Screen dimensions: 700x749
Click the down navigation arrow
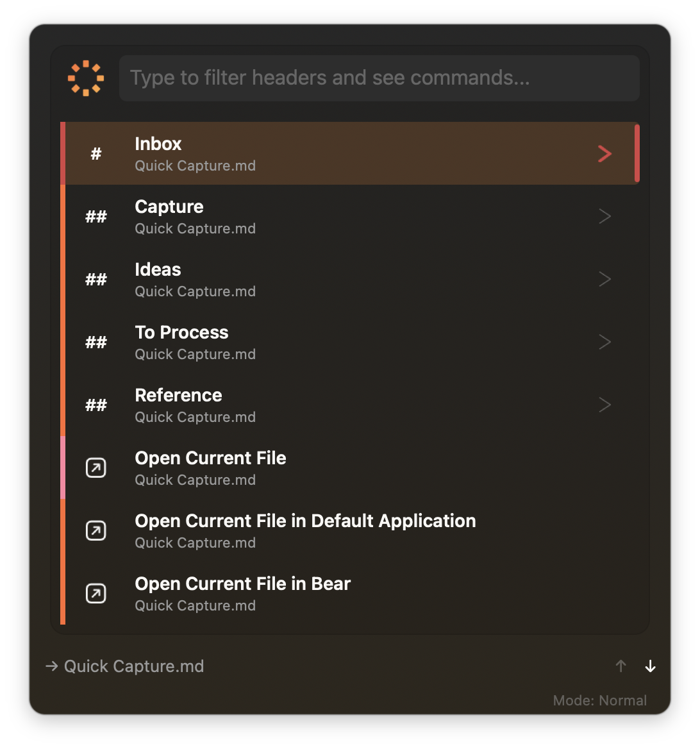click(x=650, y=666)
